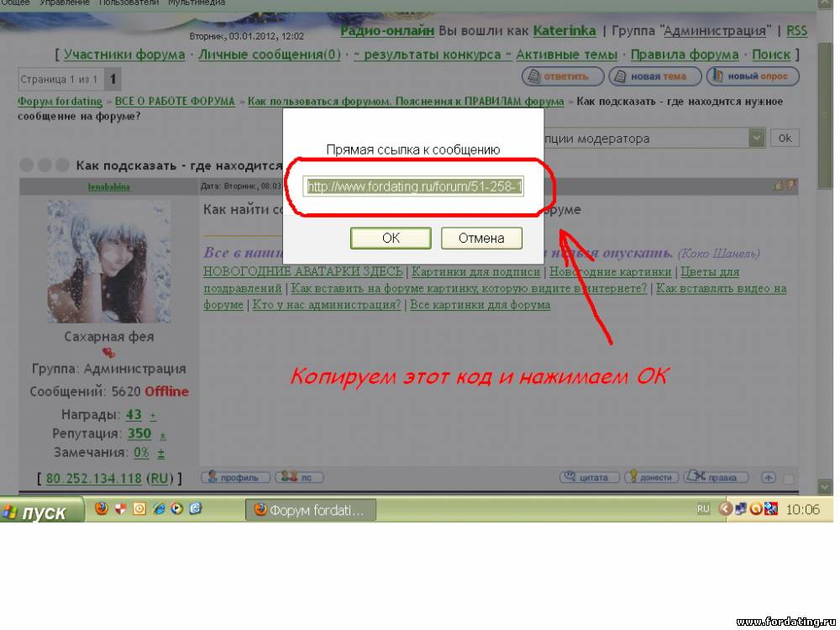This screenshot has width=840, height=630.
Task: View результаты конкурса link
Action: (x=433, y=55)
